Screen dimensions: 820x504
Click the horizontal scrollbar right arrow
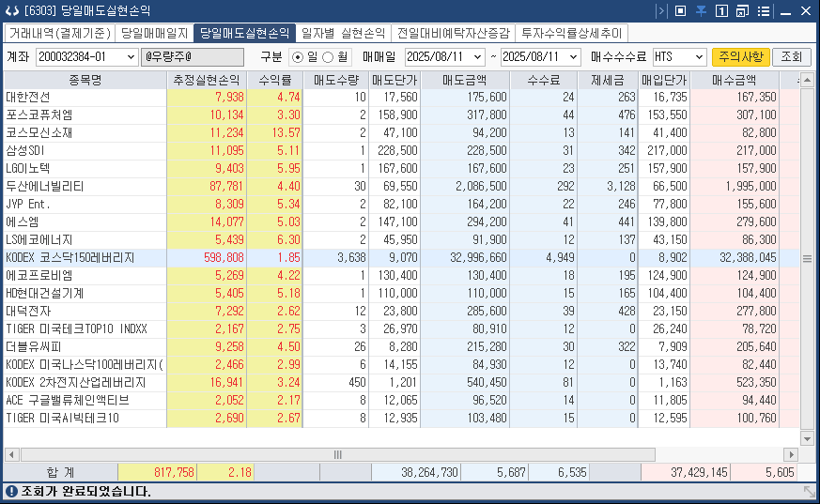(x=791, y=455)
